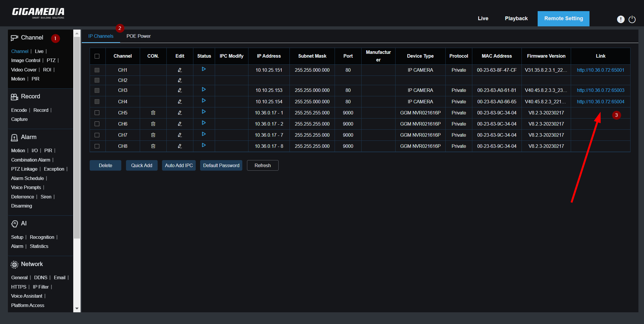Click the sidebar scroll up arrow
644x324 pixels.
click(x=77, y=33)
